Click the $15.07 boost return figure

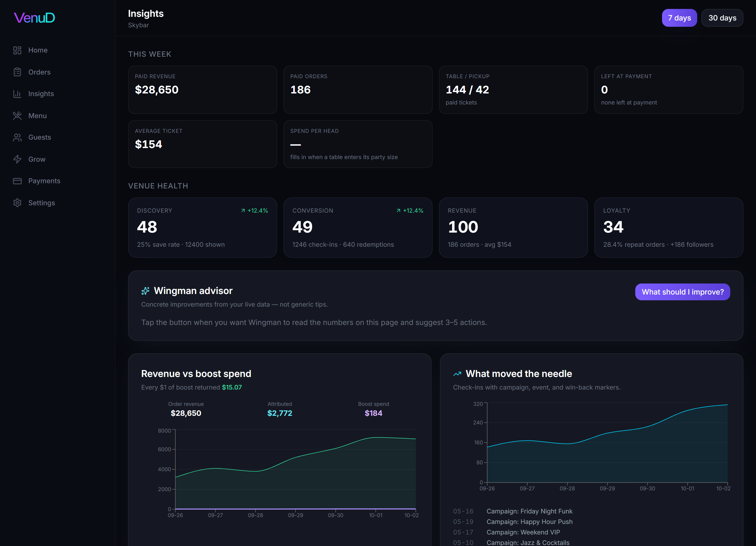click(232, 387)
